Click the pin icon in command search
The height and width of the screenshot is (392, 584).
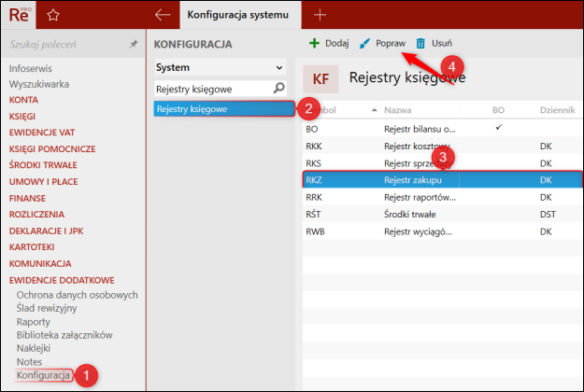(x=134, y=44)
